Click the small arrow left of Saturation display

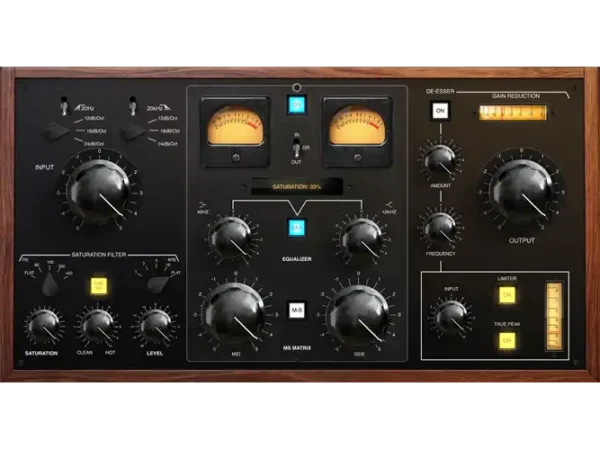244,187
